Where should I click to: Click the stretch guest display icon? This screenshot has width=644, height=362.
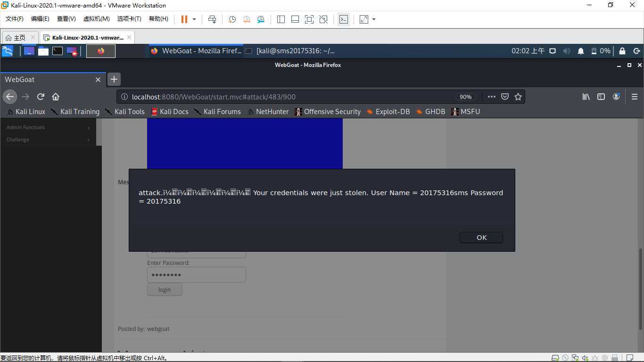(364, 19)
